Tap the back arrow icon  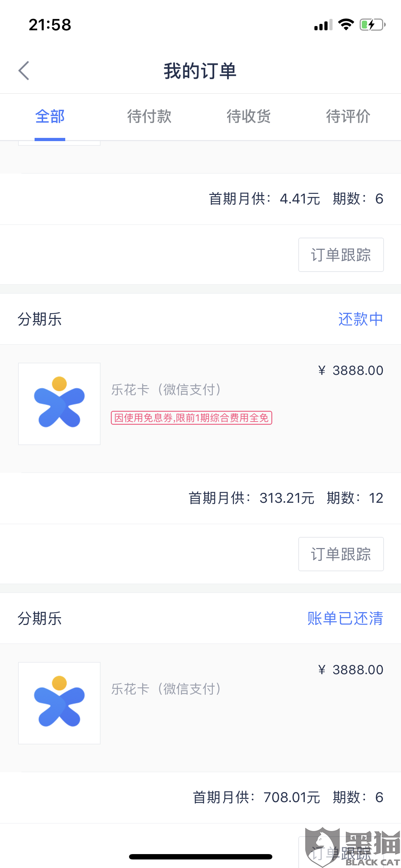pos(24,71)
